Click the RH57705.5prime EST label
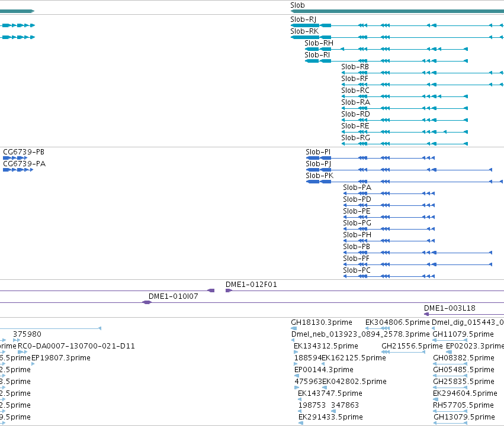The image size is (504, 426). pos(463,405)
